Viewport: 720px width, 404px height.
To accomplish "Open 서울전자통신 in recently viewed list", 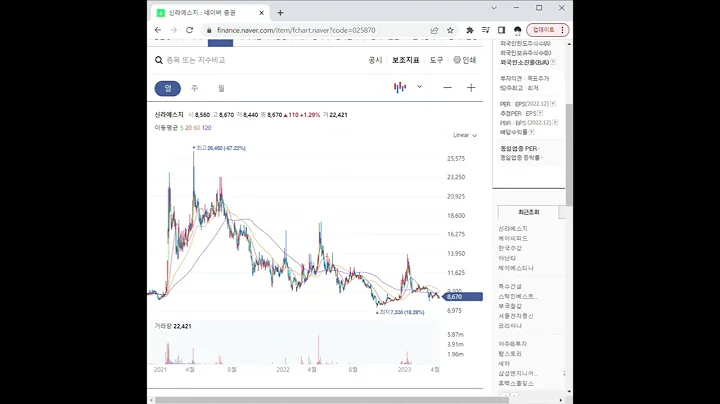I will [516, 316].
